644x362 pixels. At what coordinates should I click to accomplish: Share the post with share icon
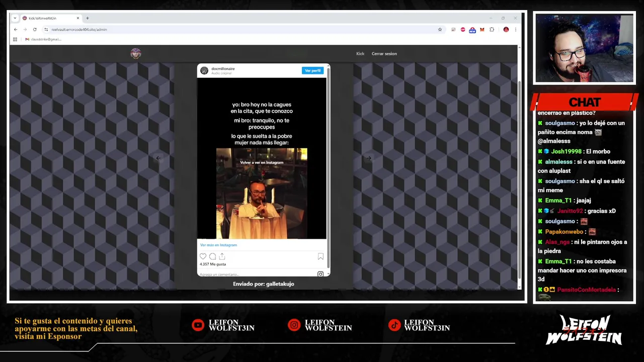click(222, 256)
